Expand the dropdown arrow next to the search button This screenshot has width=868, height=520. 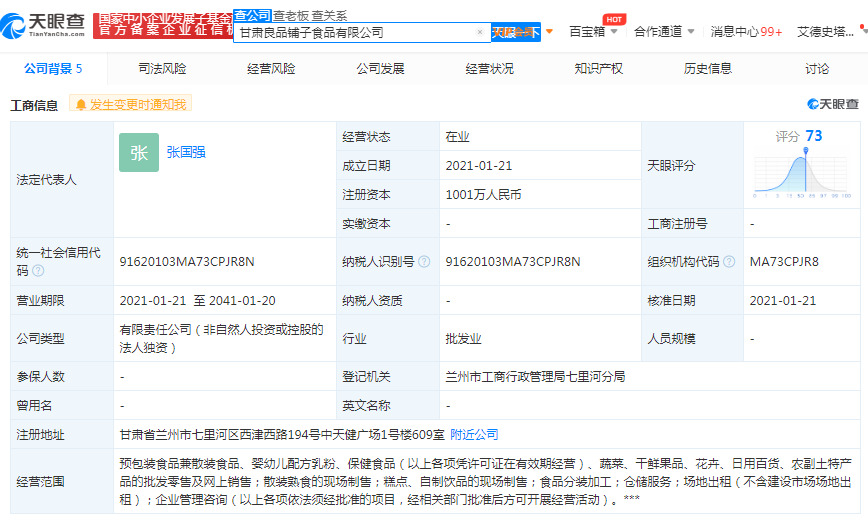pos(549,32)
